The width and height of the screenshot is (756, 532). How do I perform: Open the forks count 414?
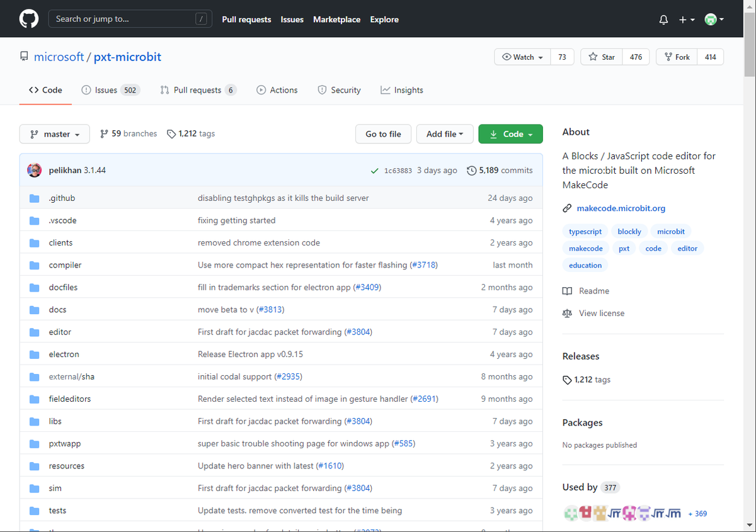coord(711,57)
